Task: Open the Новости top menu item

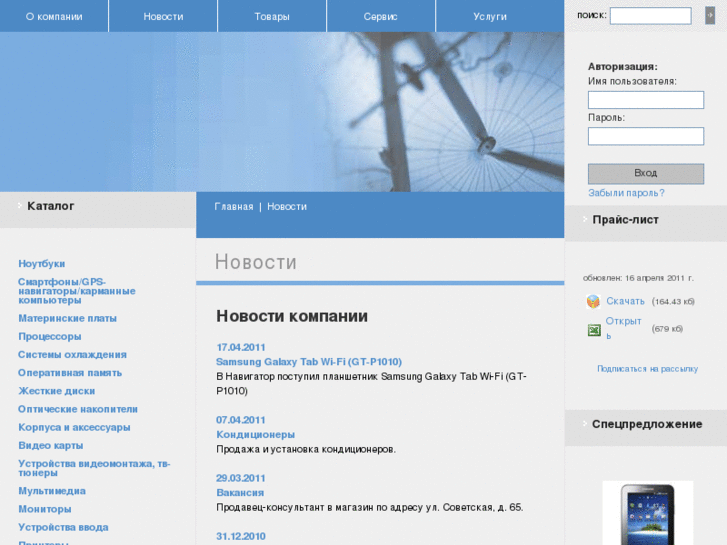Action: 163,16
